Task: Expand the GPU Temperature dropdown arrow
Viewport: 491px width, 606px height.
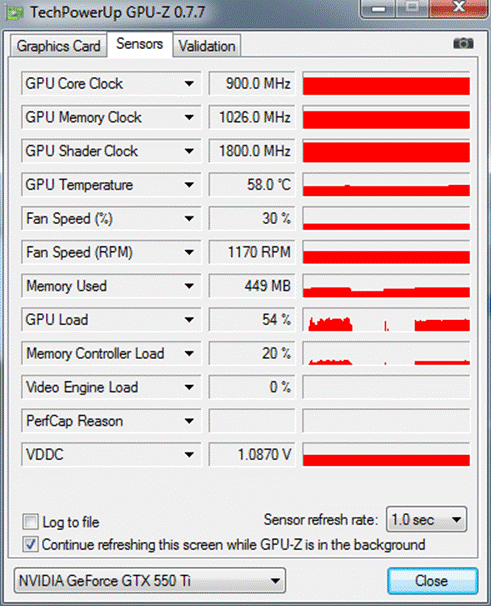Action: click(x=189, y=185)
